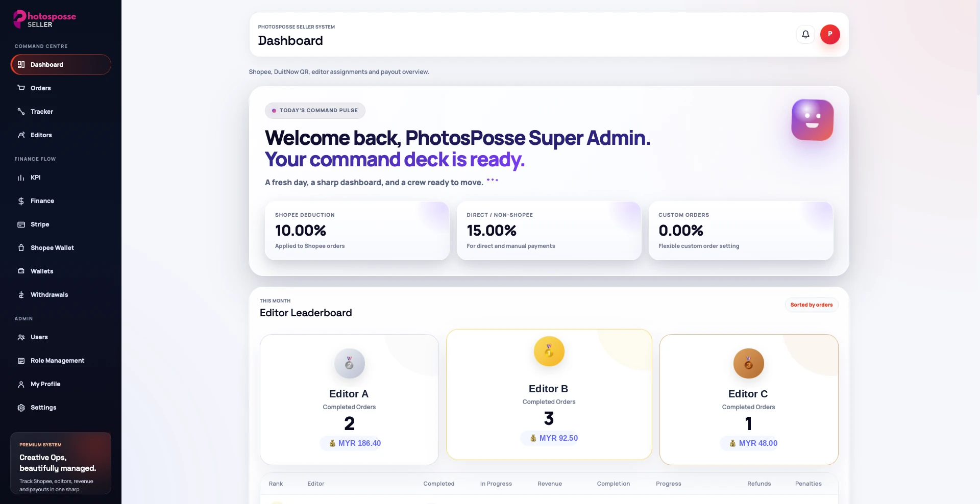980x504 pixels.
Task: Click the Editors person icon
Action: click(x=21, y=135)
